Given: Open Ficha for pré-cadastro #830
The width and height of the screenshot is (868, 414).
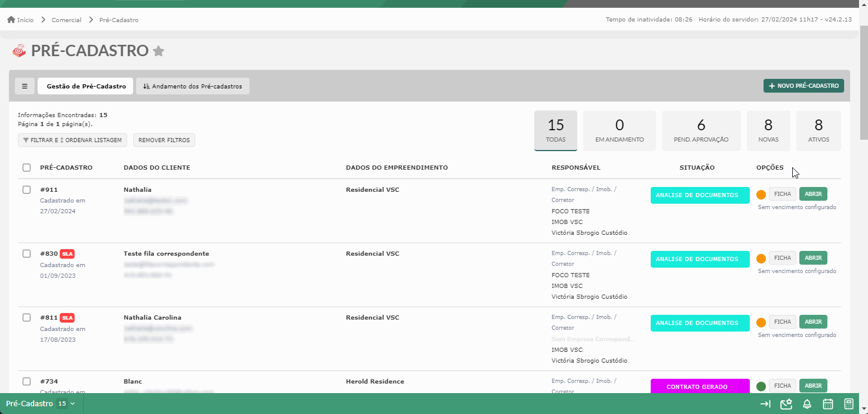Looking at the screenshot, I should click(783, 258).
